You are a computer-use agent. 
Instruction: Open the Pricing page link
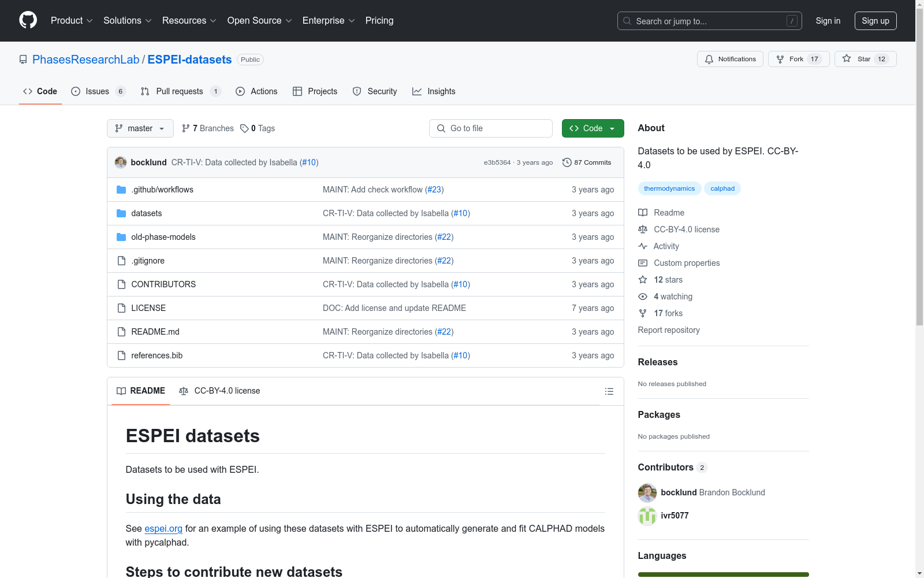tap(379, 20)
